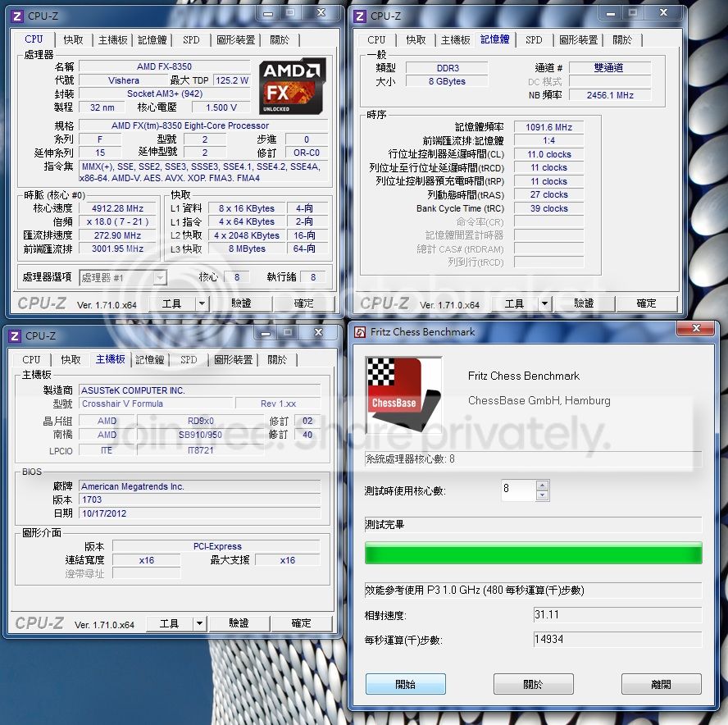Select 記憶體 tab in the mainboard window
Image resolution: width=728 pixels, height=725 pixels.
pos(150,359)
